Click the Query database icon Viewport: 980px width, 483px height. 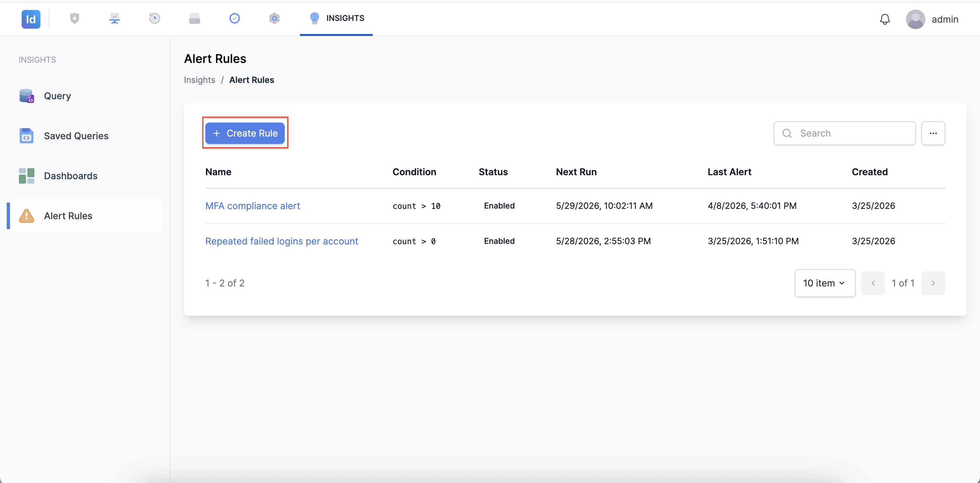click(27, 96)
